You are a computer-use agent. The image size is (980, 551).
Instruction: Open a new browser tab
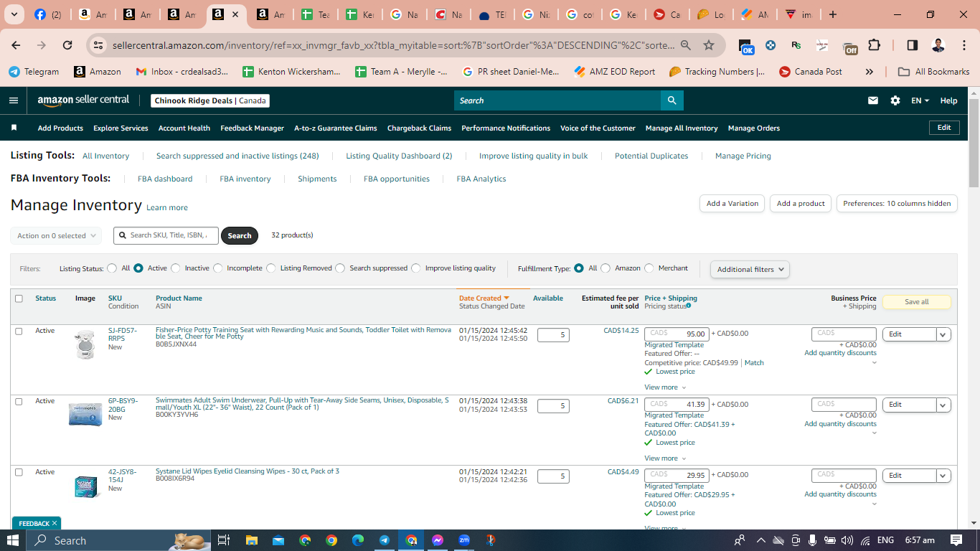click(832, 14)
